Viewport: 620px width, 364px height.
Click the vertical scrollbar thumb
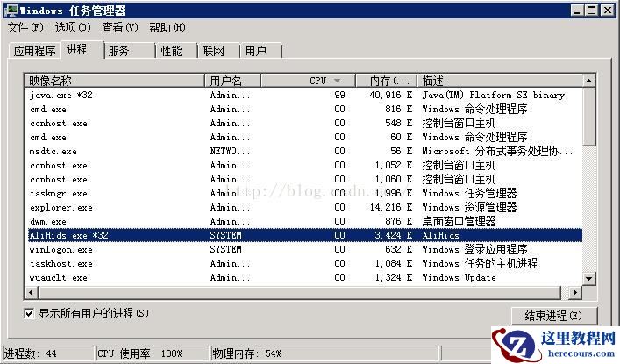tap(588, 117)
